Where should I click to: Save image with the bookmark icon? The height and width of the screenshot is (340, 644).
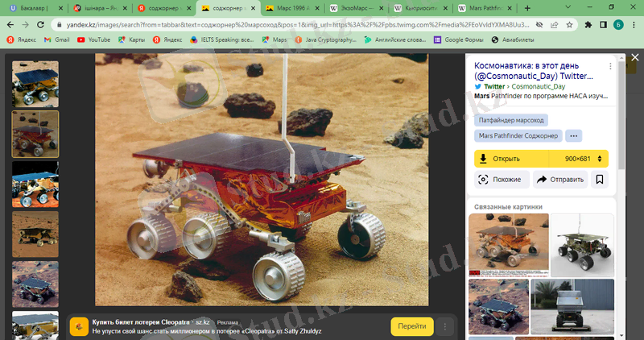[600, 180]
